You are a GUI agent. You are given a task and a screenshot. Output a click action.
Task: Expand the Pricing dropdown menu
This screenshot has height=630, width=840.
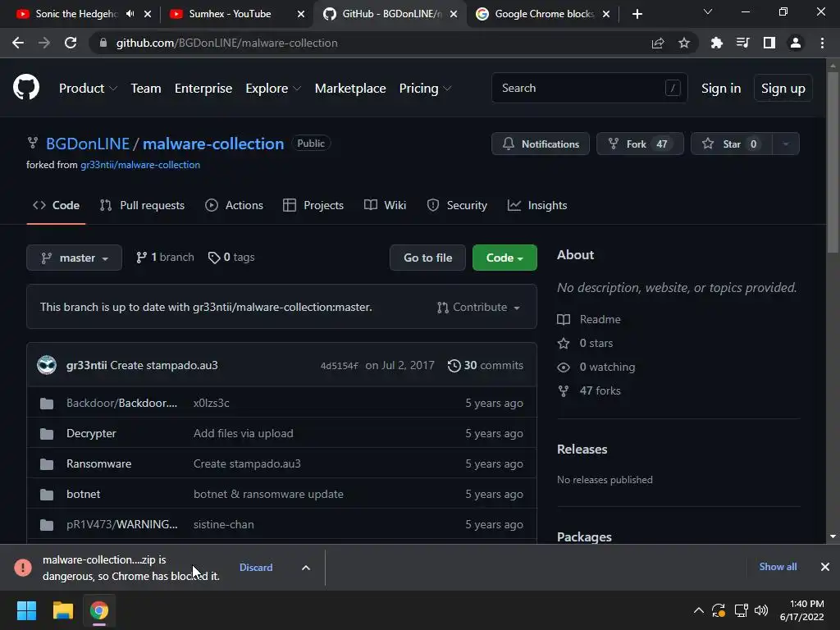pyautogui.click(x=426, y=89)
